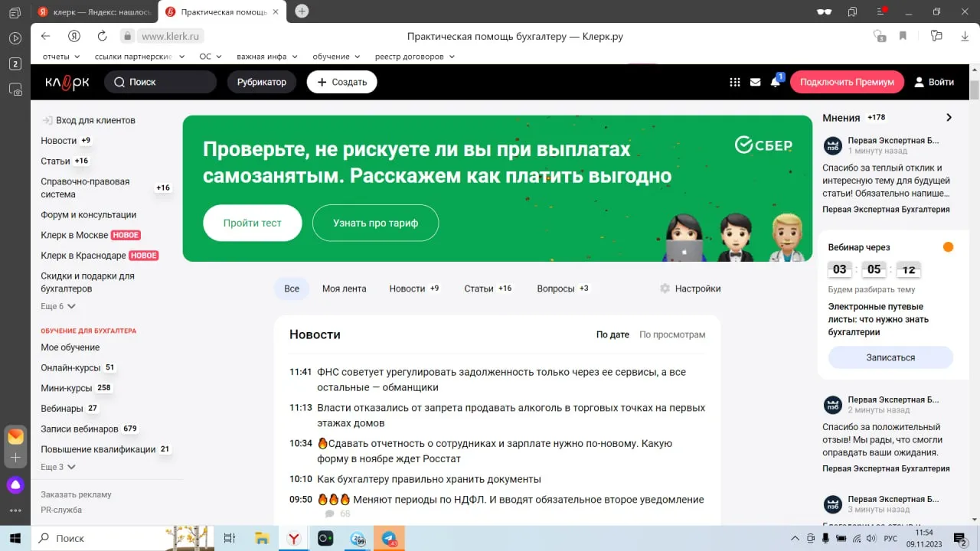Sort news По просмотрам
980x551 pixels.
672,334
